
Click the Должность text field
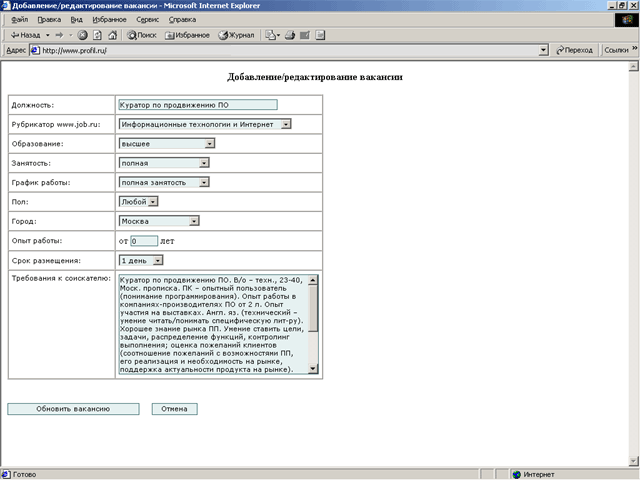pyautogui.click(x=198, y=105)
